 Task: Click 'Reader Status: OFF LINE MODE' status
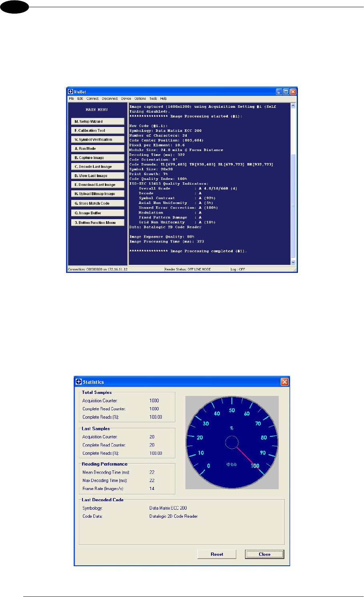tap(187, 269)
